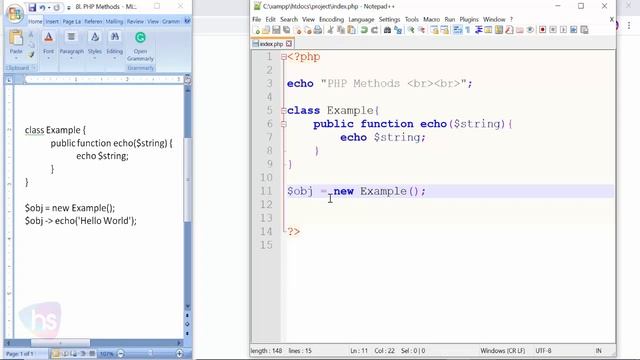Open the Search menu in Notepad++

(289, 19)
